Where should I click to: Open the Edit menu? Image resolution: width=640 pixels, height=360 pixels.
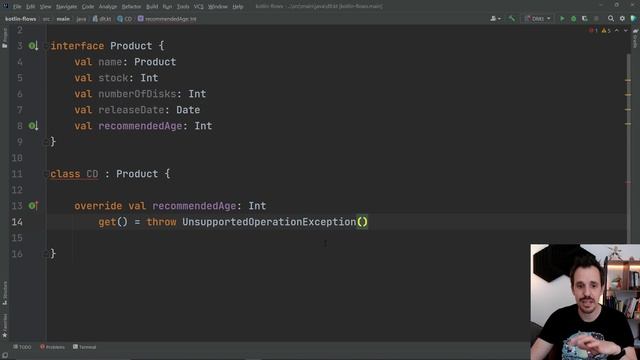(x=31, y=7)
